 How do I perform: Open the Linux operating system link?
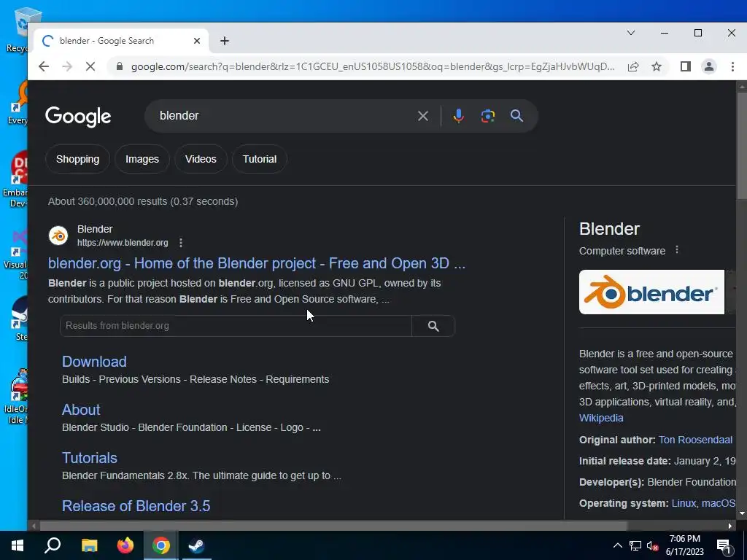click(684, 503)
